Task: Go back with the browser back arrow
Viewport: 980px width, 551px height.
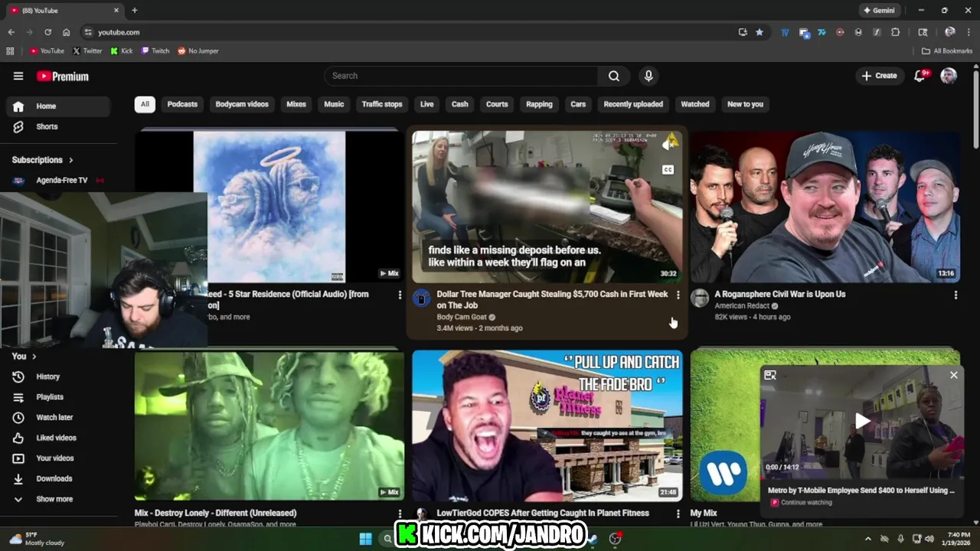Action: click(11, 32)
